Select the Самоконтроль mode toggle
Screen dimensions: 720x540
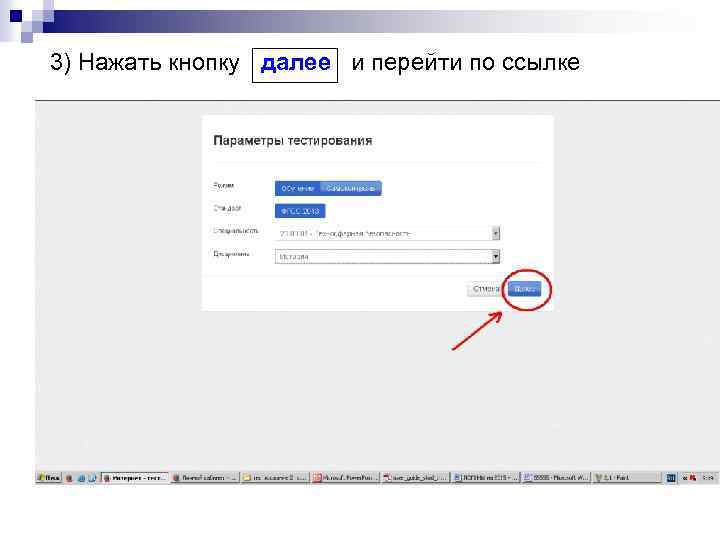(351, 188)
